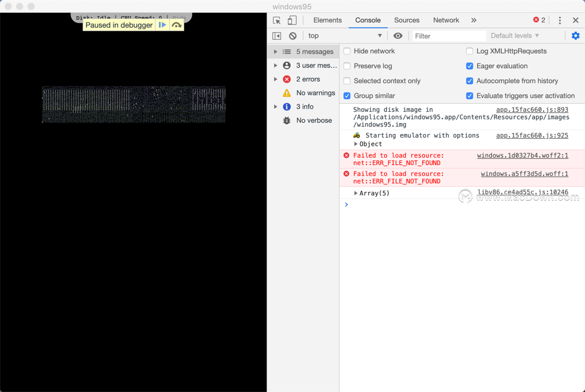Focus the console Filter input field
585x392 pixels.
pyautogui.click(x=449, y=36)
